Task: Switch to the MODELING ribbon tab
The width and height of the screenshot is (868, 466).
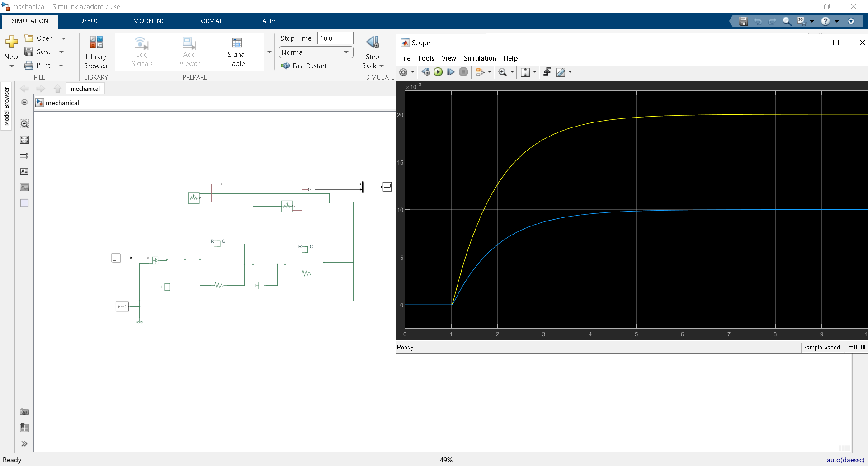Action: click(x=149, y=21)
